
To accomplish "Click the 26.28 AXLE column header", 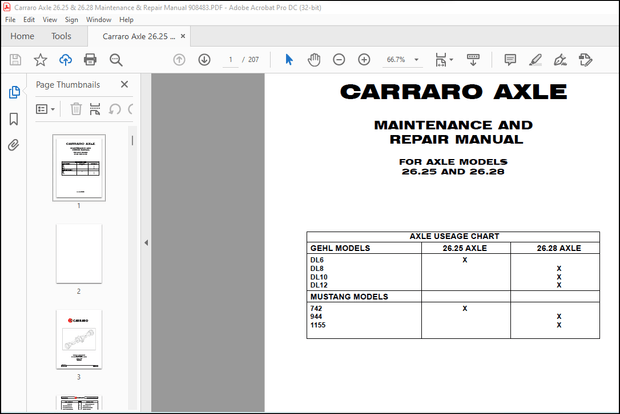I will tap(559, 248).
